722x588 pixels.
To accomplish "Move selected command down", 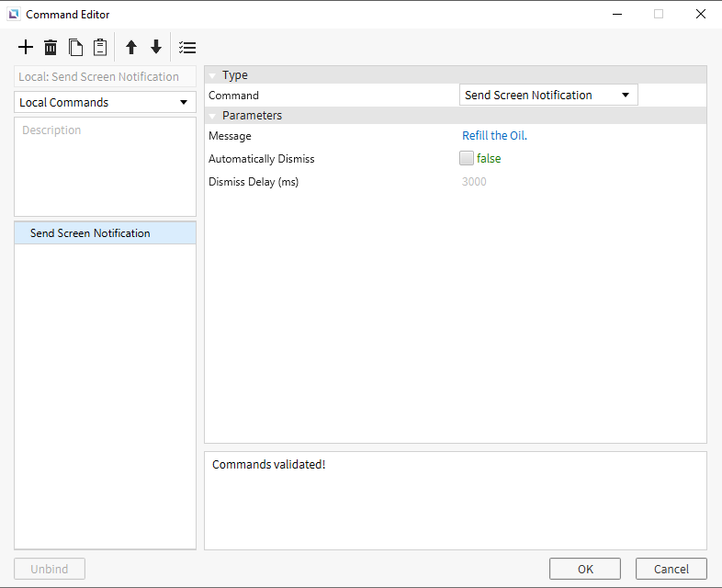I will 156,47.
